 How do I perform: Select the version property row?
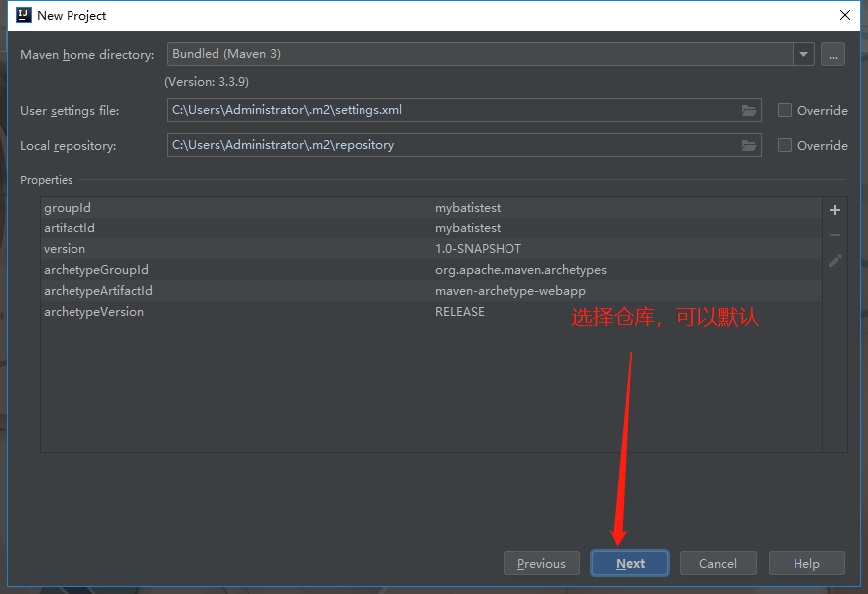click(431, 249)
